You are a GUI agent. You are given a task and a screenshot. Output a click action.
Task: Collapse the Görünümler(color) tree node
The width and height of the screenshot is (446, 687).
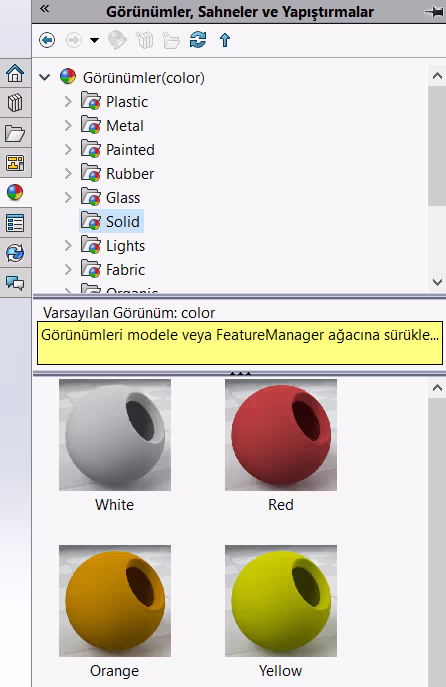point(45,78)
